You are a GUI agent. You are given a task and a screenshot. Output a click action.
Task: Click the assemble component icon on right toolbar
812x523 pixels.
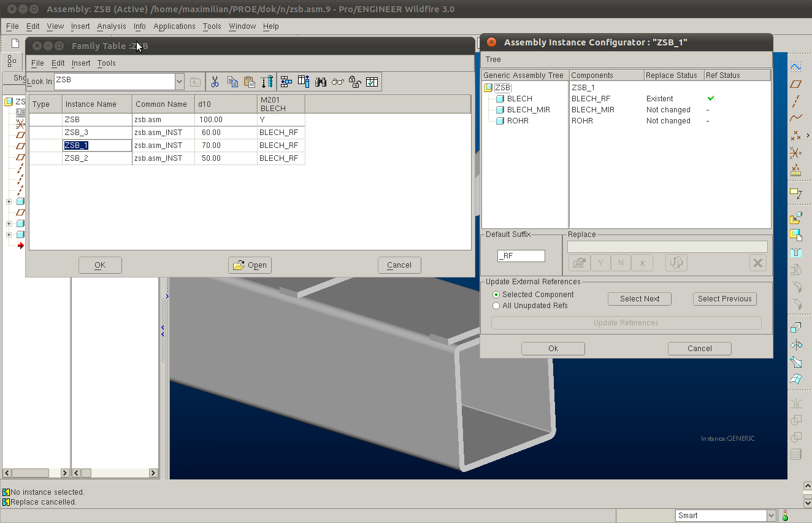pos(796,217)
